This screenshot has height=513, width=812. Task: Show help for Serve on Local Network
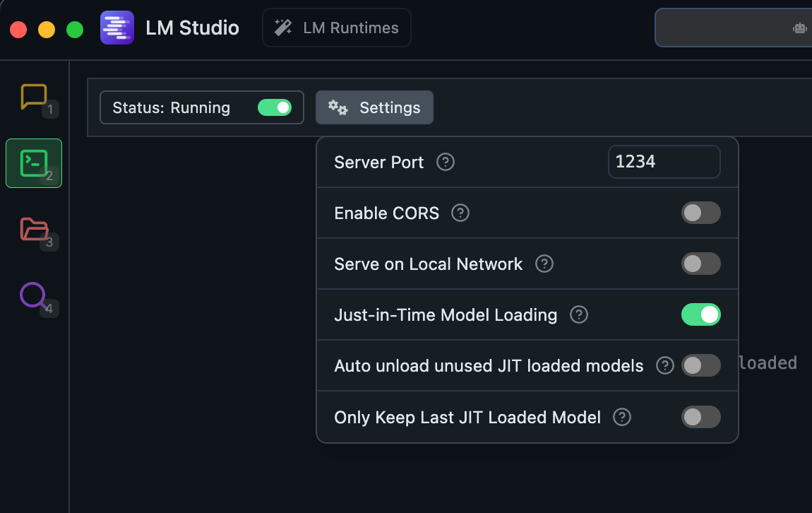point(544,264)
